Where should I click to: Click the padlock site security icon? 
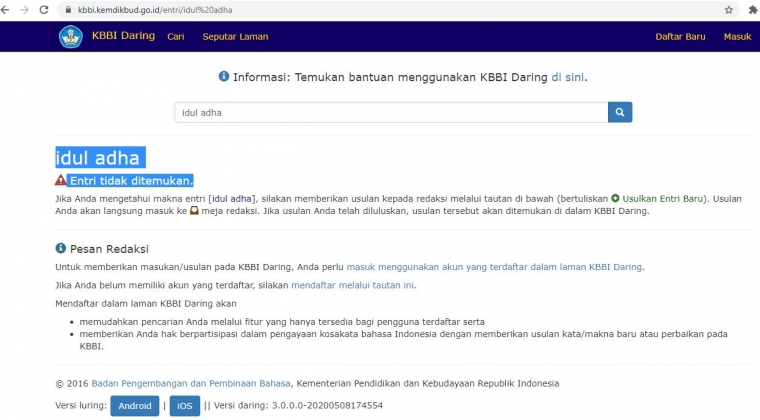coord(68,10)
